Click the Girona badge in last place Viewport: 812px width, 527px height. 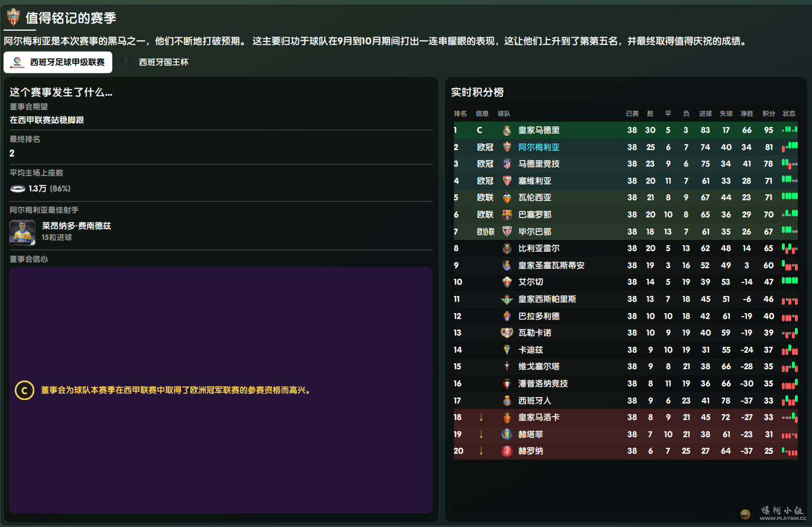(506, 451)
